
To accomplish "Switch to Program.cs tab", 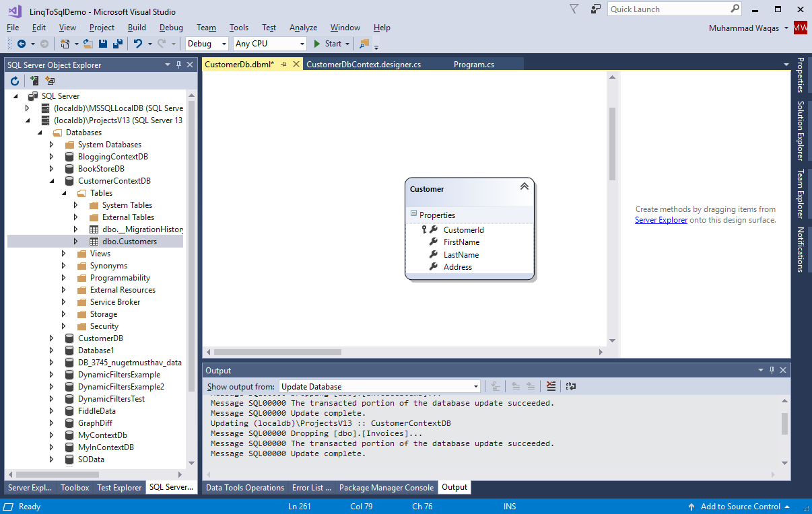I will point(474,65).
